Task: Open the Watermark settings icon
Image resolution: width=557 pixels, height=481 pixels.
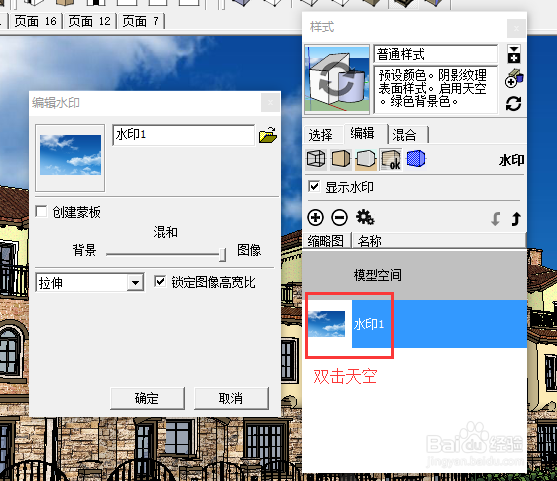Action: [x=391, y=159]
